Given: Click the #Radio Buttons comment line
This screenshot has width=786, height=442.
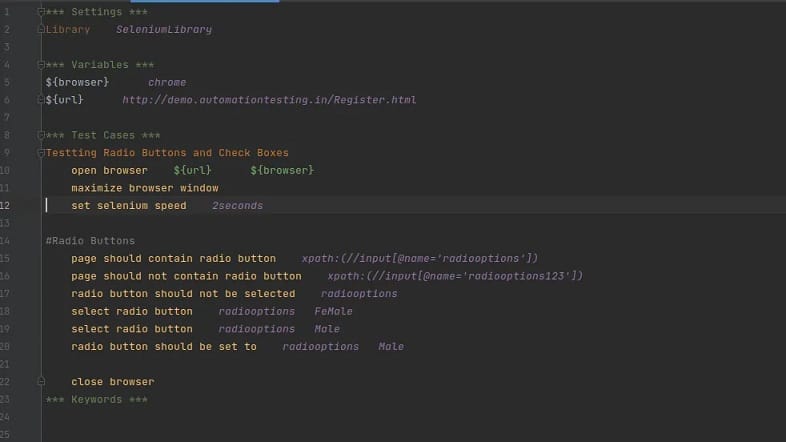Looking at the screenshot, I should [x=90, y=241].
